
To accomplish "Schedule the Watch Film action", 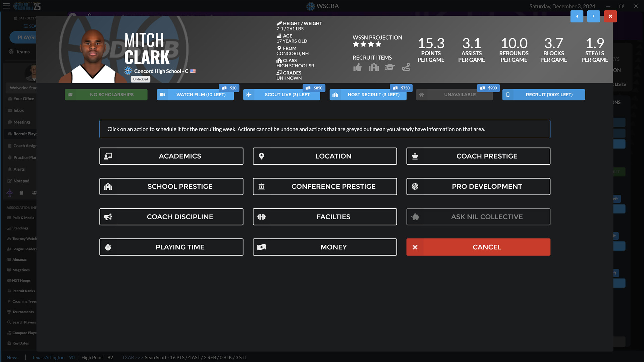I will coord(195,95).
